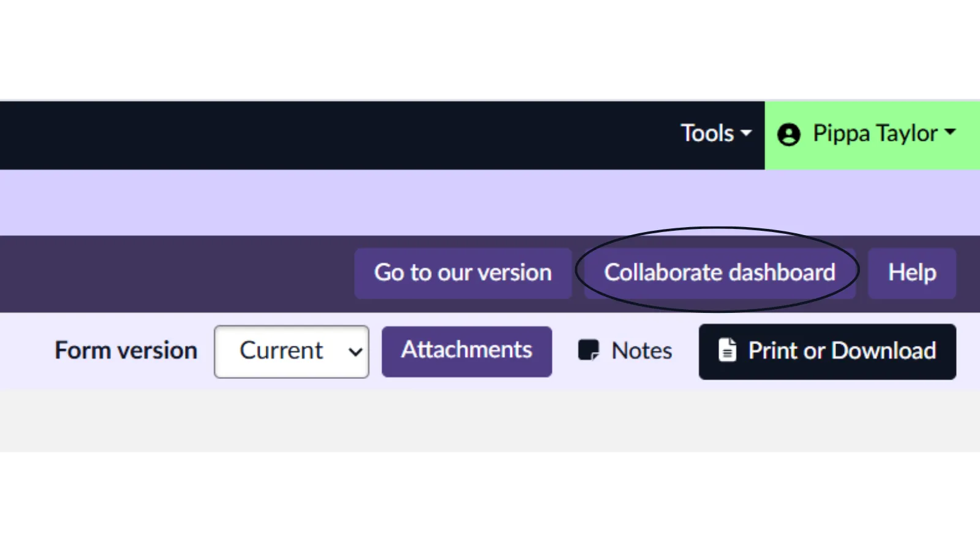Click the Help button
This screenshot has width=980, height=551.
911,273
